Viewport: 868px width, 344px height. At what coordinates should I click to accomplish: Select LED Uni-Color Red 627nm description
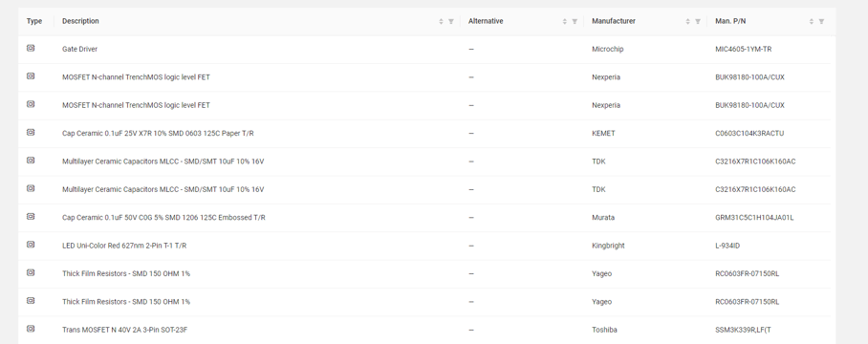(124, 246)
